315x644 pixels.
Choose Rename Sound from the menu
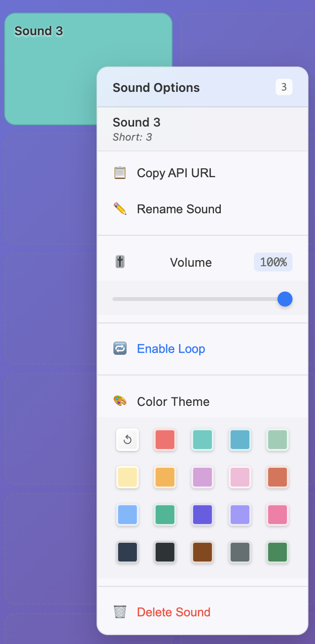tap(179, 209)
